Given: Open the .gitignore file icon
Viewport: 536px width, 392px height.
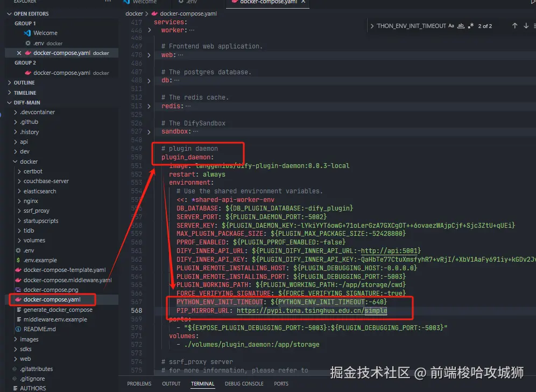Looking at the screenshot, I should click(x=15, y=379).
